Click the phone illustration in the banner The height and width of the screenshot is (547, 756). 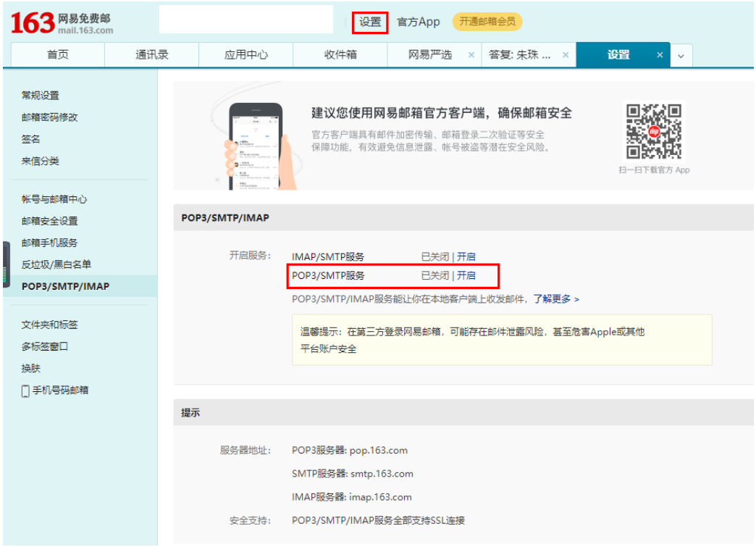[x=258, y=145]
